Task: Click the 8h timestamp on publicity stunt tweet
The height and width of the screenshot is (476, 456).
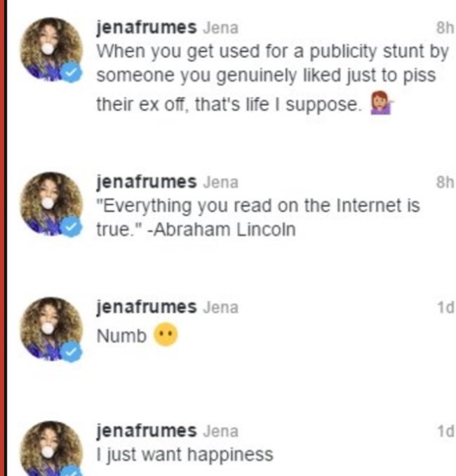Action: [x=445, y=28]
